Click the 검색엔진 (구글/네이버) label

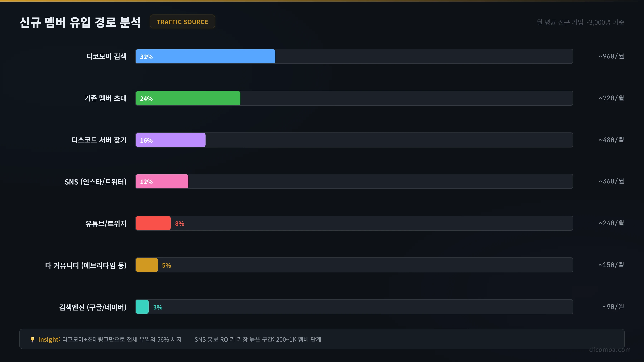[93, 307]
